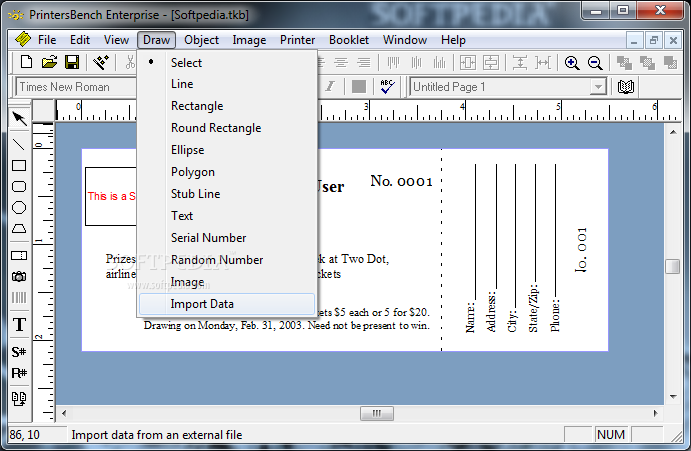Open the Edit menu
Image resolution: width=691 pixels, height=451 pixels.
(80, 40)
